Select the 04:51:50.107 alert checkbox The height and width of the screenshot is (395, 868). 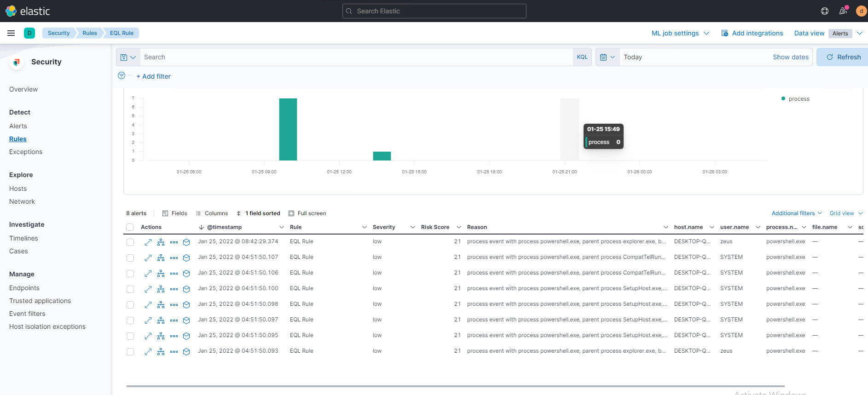pos(130,258)
